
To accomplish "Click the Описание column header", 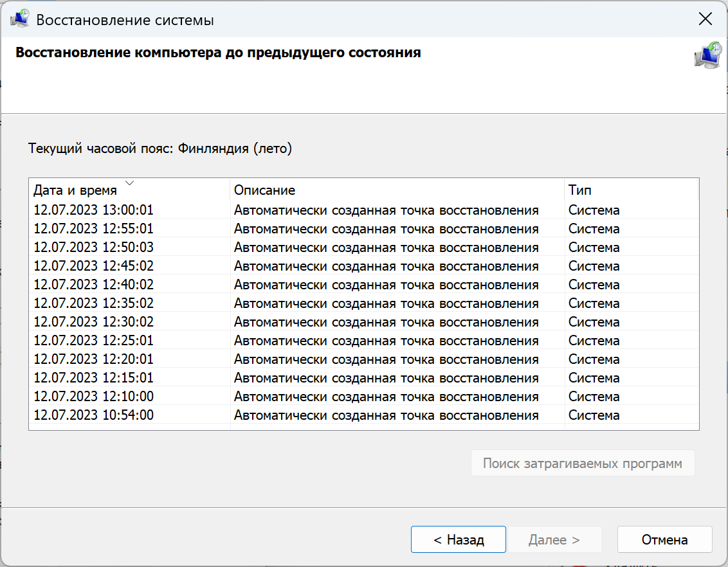I will (397, 190).
